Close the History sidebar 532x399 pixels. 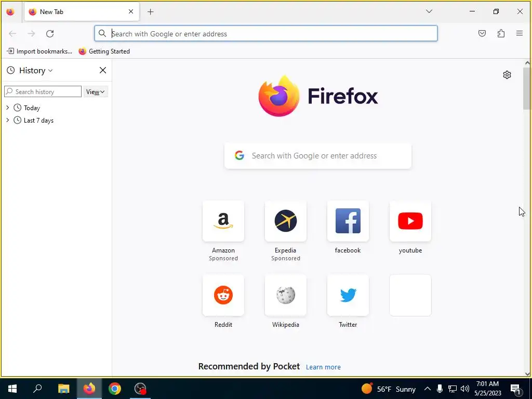pyautogui.click(x=103, y=70)
